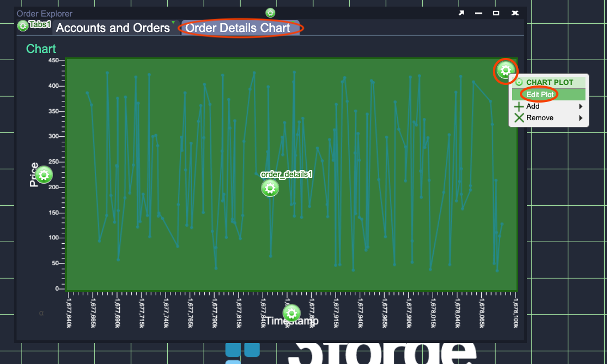
Task: Expand the Remove submenu arrow
Action: tap(581, 117)
